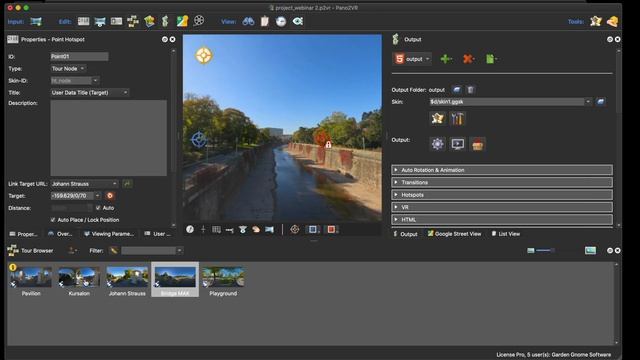This screenshot has width=640, height=360.
Task: Click the Input panorama icon in the toolbar
Action: point(36,21)
